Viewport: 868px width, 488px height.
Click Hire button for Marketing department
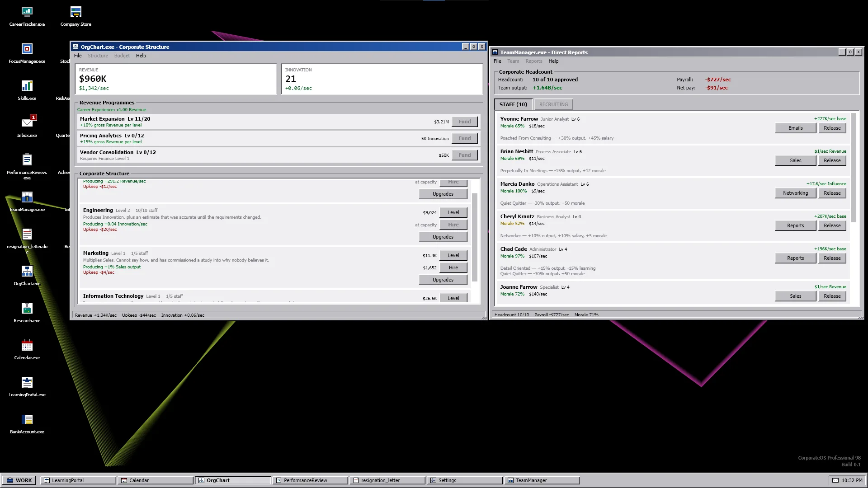pyautogui.click(x=453, y=267)
